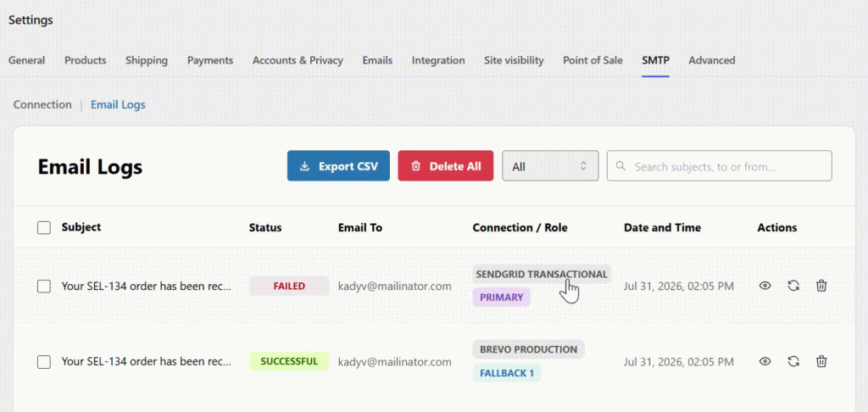Image resolution: width=868 pixels, height=412 pixels.
Task: Focus the search subjects input field
Action: pyautogui.click(x=719, y=165)
